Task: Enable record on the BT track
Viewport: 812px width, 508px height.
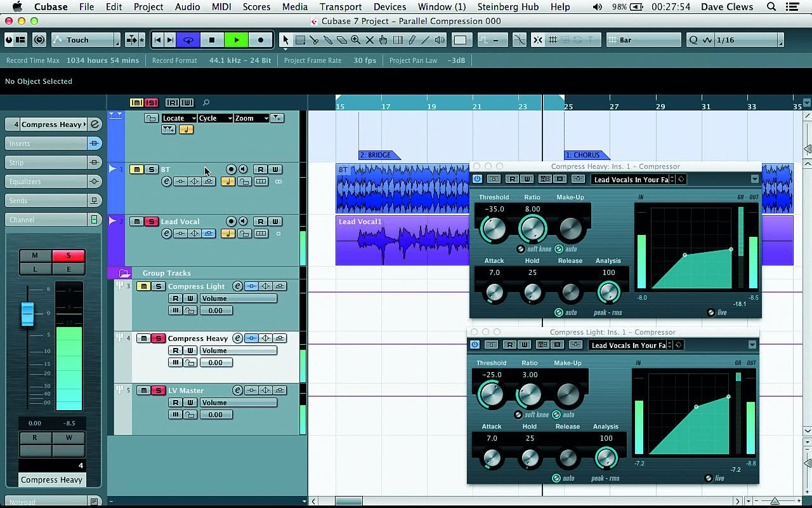Action: (x=231, y=170)
